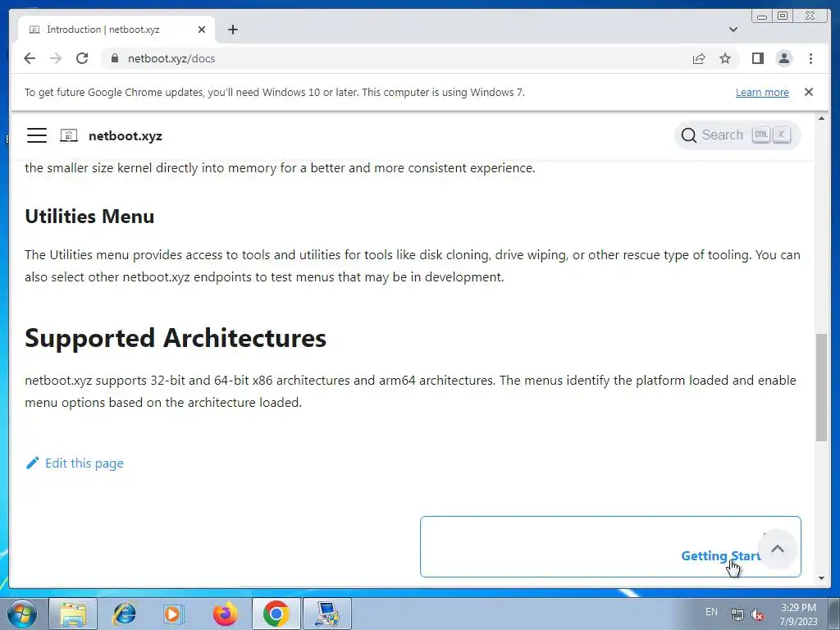Click the page scrollbar down arrow
The height and width of the screenshot is (630, 840).
pyautogui.click(x=821, y=578)
